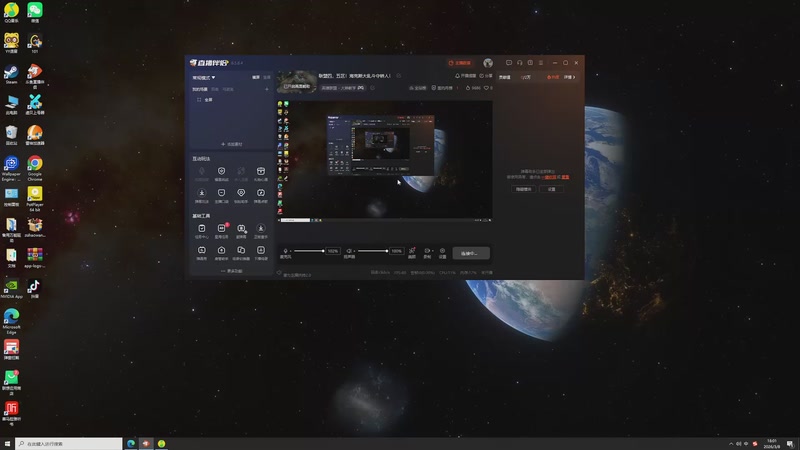Switch to the first tab in the right panel
Image resolution: width=800 pixels, height=450 pixels.
pyautogui.click(x=505, y=77)
